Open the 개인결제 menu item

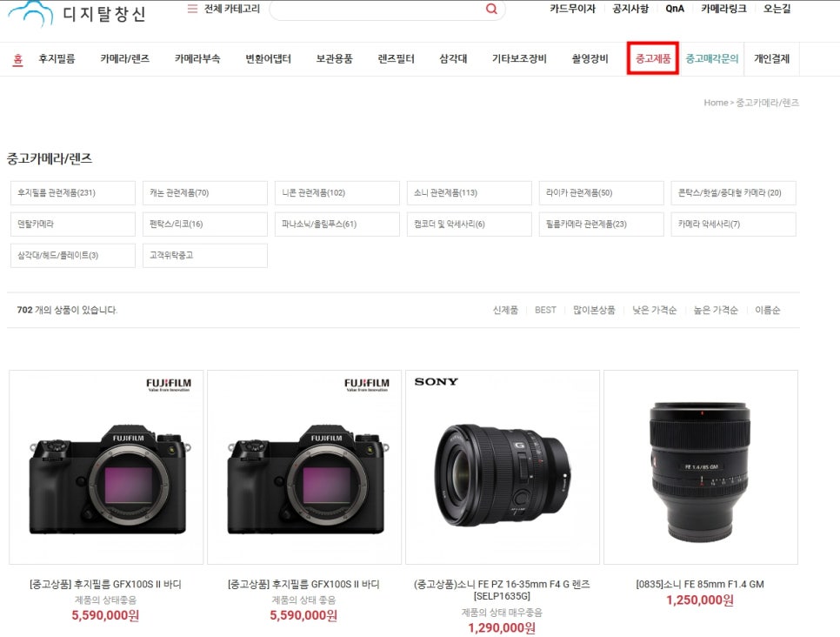coord(772,59)
